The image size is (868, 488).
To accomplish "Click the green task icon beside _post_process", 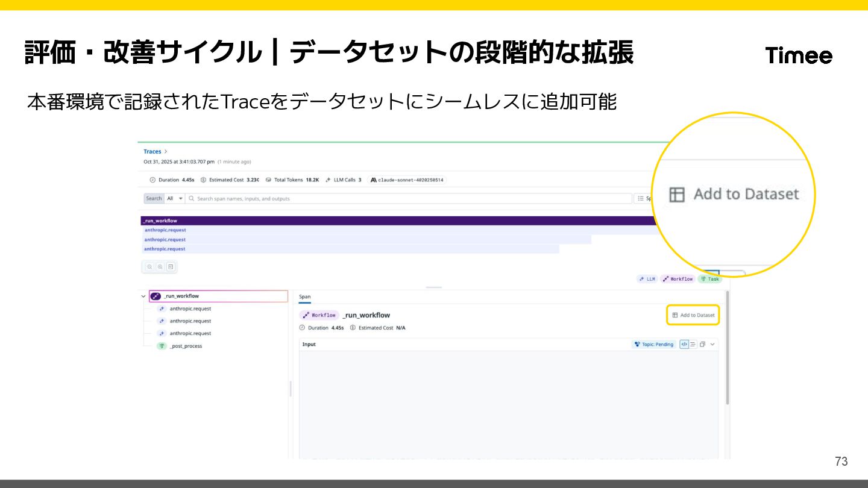I will tap(162, 346).
